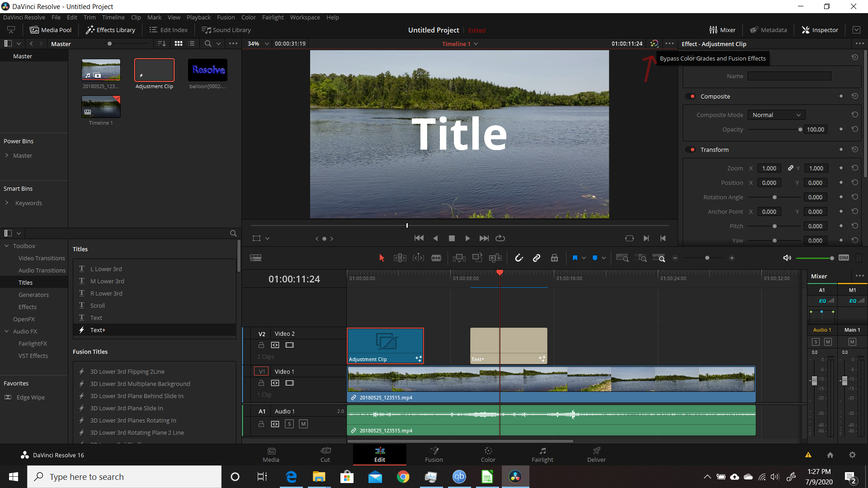Play the timeline forward
868x488 pixels.
point(467,238)
